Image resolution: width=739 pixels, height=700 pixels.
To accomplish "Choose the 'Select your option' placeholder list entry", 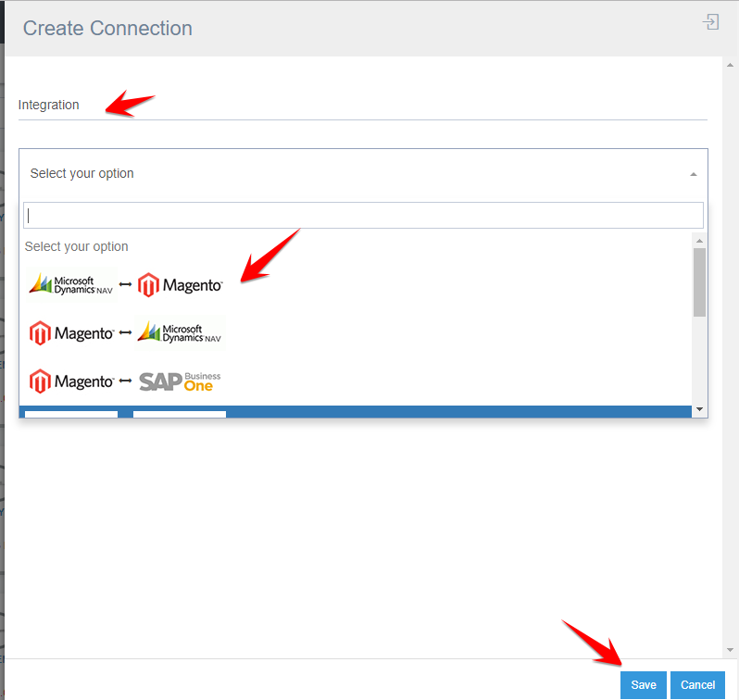I will [77, 246].
